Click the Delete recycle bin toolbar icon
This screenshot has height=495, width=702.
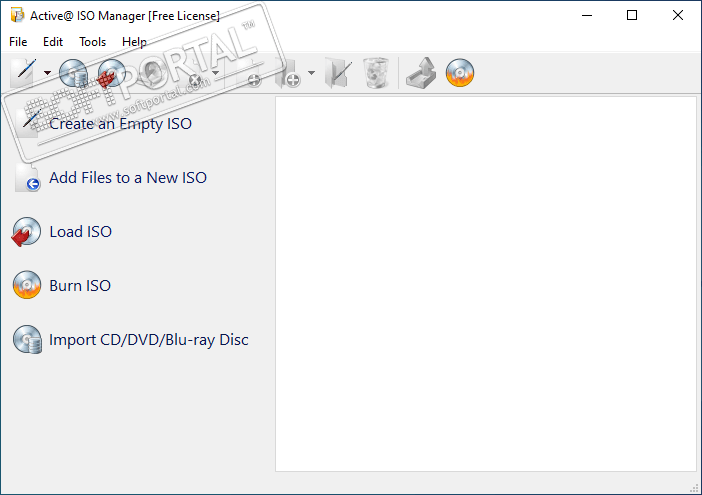pos(376,73)
